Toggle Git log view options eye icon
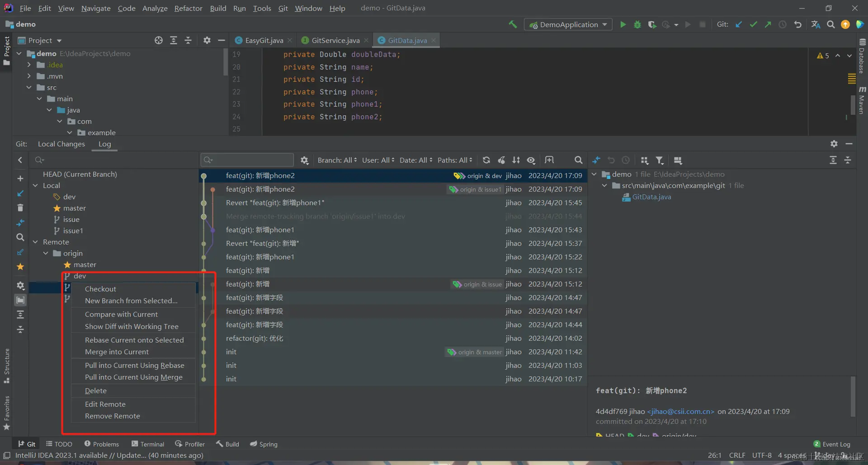This screenshot has height=465, width=868. coord(531,160)
